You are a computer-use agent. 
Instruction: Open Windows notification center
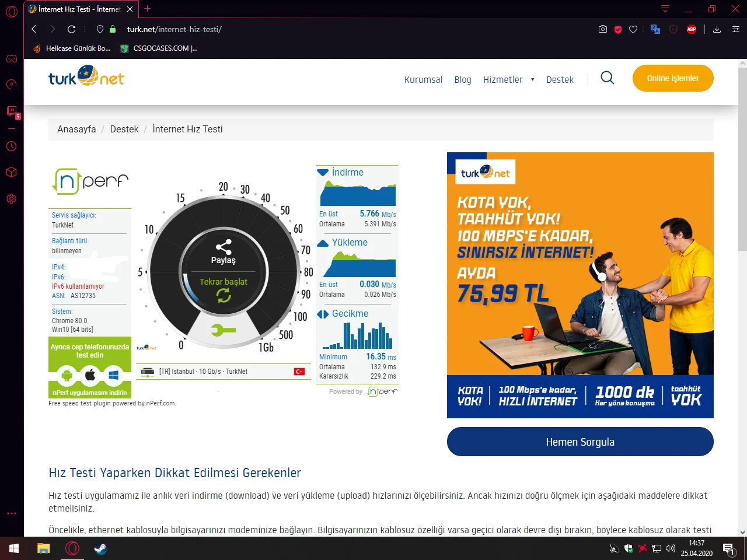(729, 548)
